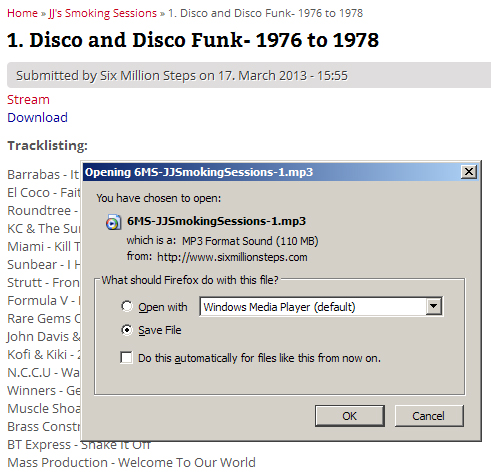Viewport: 491px width, 472px height.
Task: Click OK to confirm download
Action: pos(350,416)
